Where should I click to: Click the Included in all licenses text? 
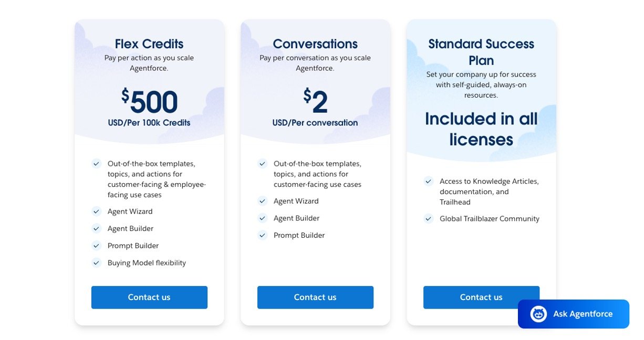pyautogui.click(x=481, y=129)
